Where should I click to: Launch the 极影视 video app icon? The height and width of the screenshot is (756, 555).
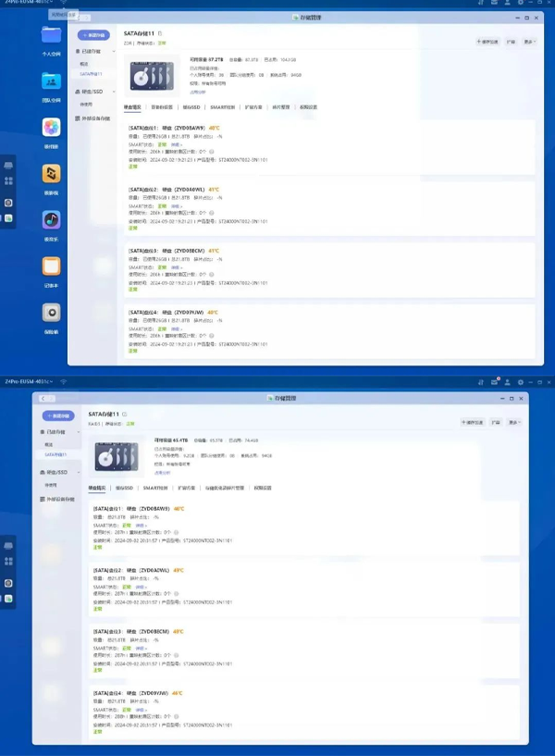click(x=51, y=174)
